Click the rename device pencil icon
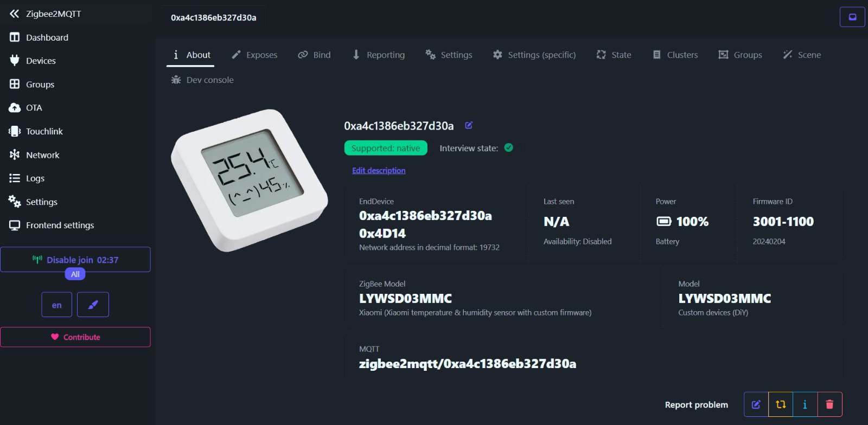Image resolution: width=868 pixels, height=425 pixels. tap(469, 125)
